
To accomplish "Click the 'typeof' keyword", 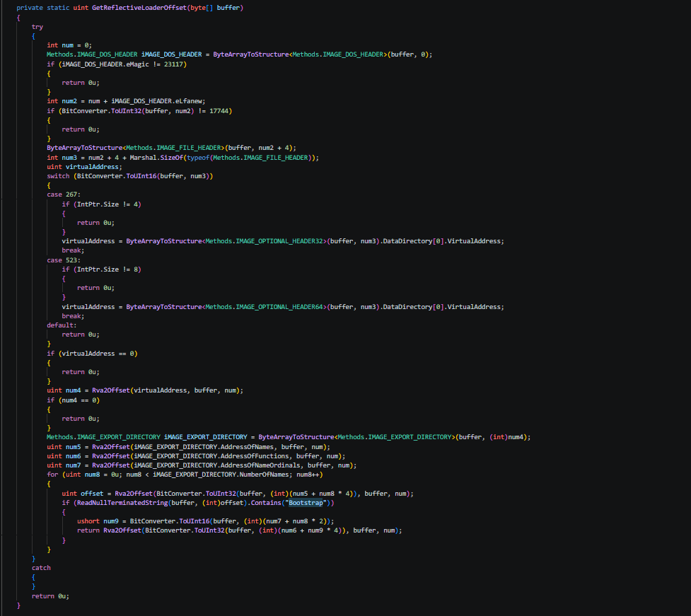I will (x=198, y=158).
